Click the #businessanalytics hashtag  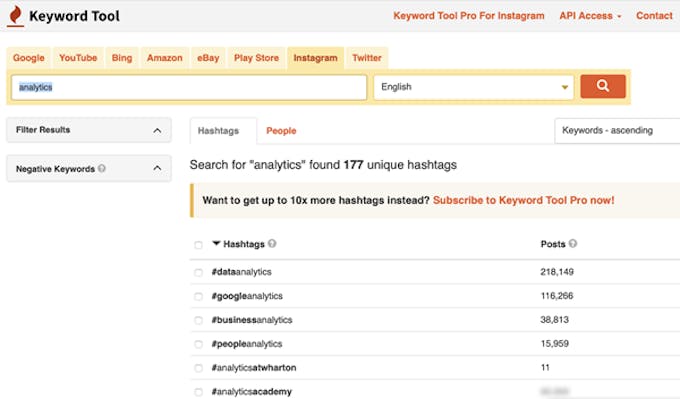(x=252, y=320)
